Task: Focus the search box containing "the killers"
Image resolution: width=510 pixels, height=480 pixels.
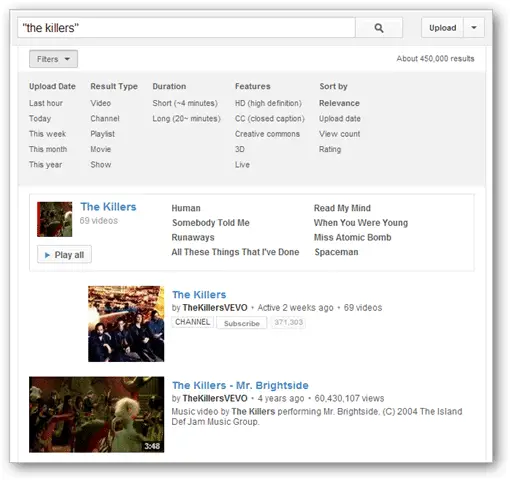Action: click(186, 28)
